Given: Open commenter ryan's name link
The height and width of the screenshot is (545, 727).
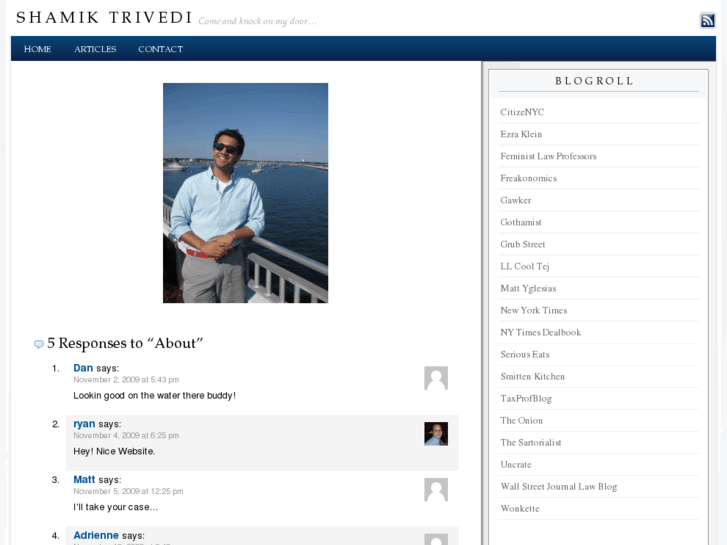Looking at the screenshot, I should pos(84,424).
